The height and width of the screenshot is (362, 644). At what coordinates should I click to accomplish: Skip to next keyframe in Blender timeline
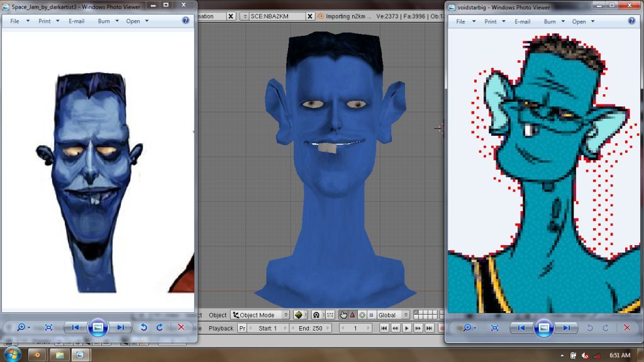418,328
